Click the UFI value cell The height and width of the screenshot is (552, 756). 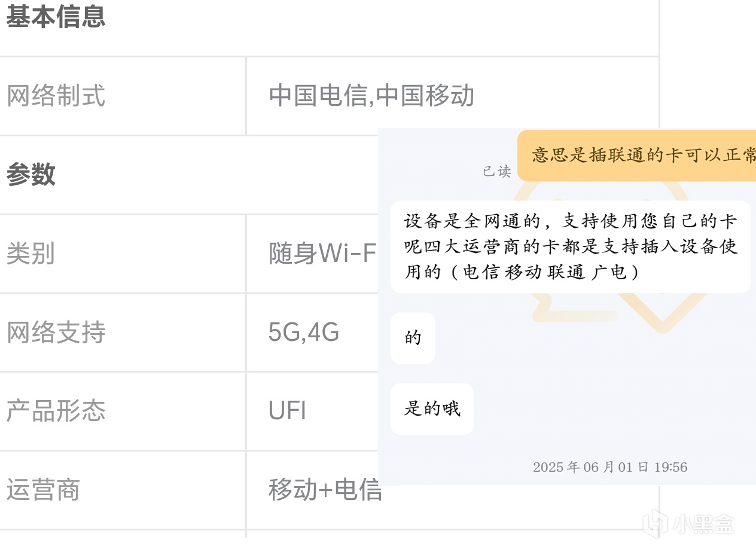coord(287,411)
